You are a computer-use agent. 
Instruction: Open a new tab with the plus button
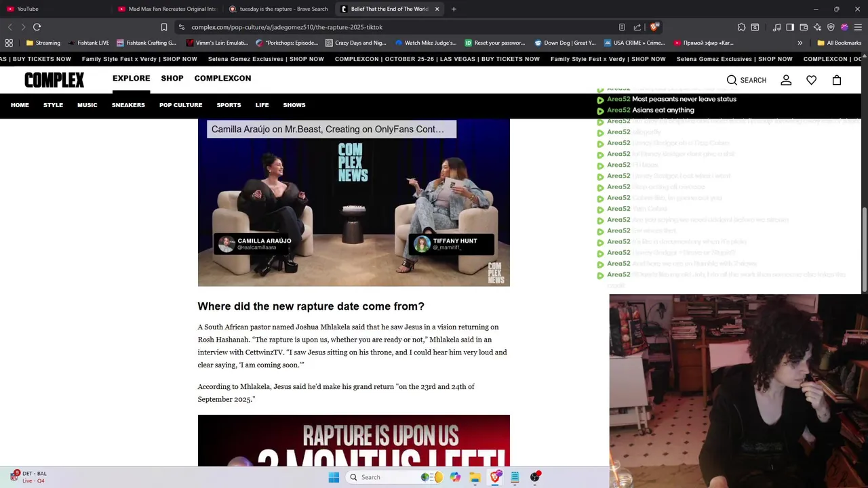(454, 9)
